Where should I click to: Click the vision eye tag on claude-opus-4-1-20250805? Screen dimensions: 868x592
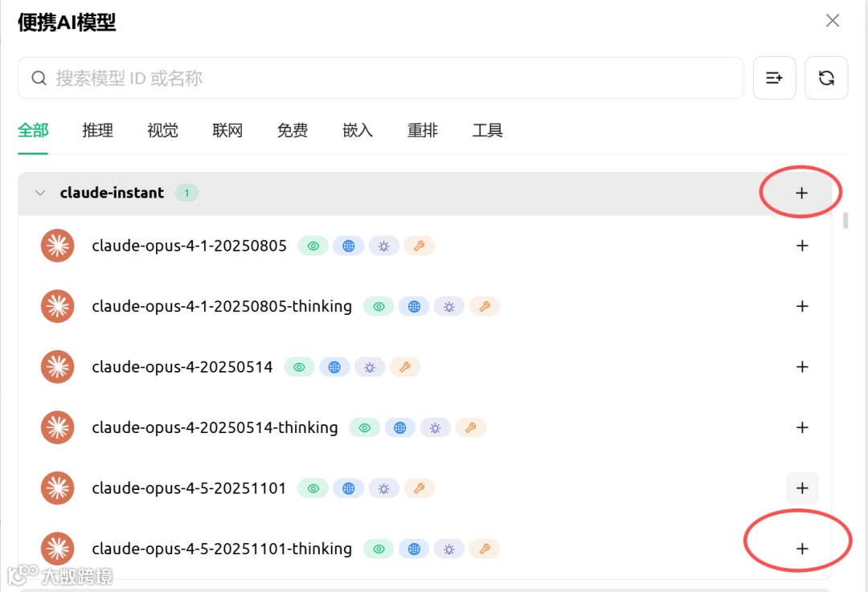coord(313,246)
